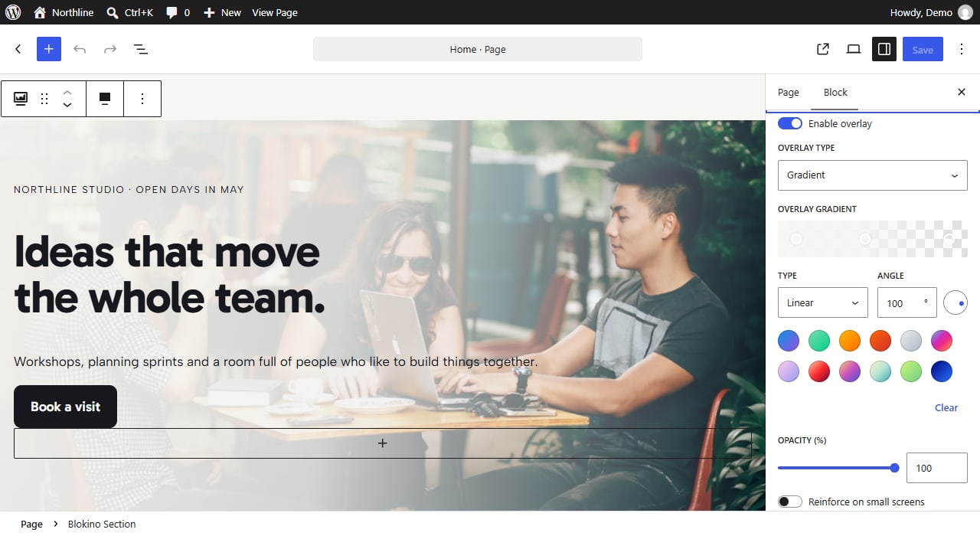Select the middle gradient stop handle

pyautogui.click(x=865, y=240)
